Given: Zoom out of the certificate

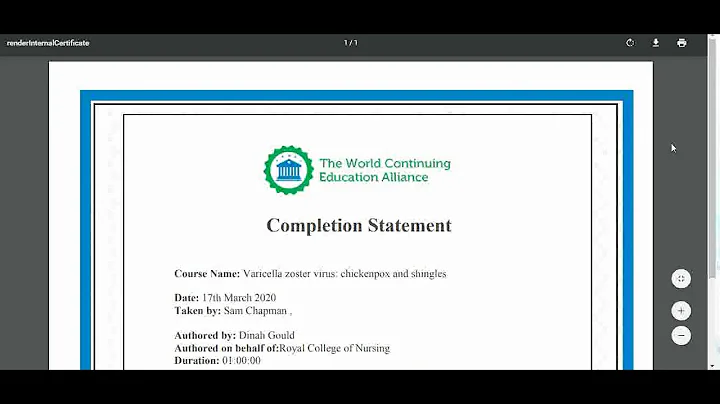Looking at the screenshot, I should point(681,336).
